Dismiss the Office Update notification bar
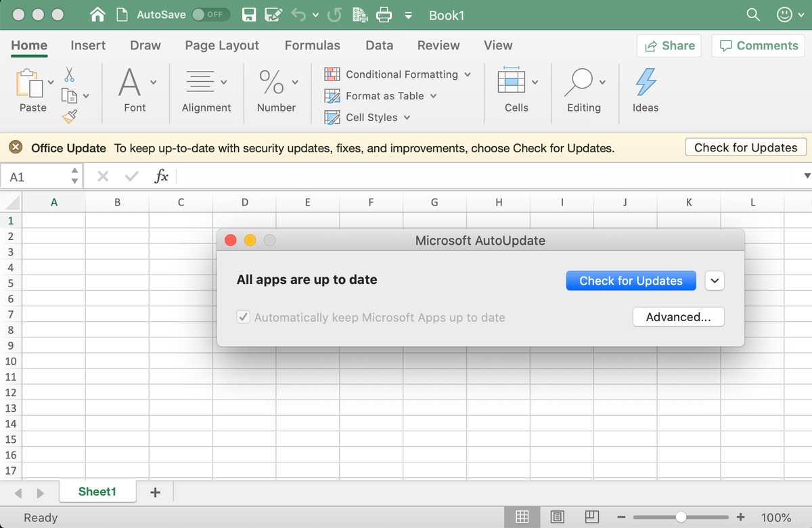 (17, 148)
